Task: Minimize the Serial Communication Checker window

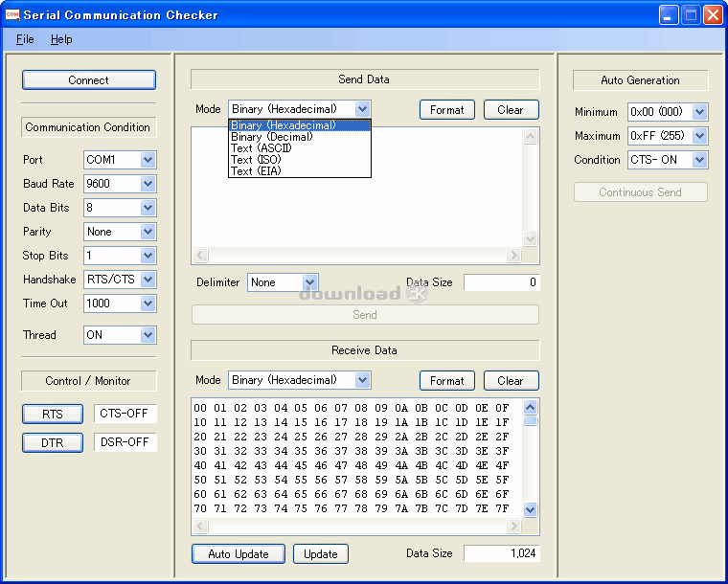Action: point(669,15)
